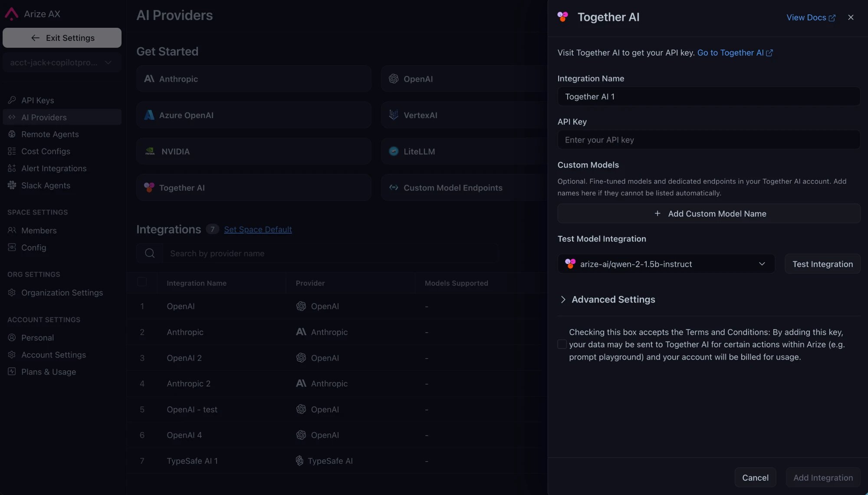This screenshot has height=495, width=868.
Task: Click the Together AI logo in Get Started
Action: 149,187
